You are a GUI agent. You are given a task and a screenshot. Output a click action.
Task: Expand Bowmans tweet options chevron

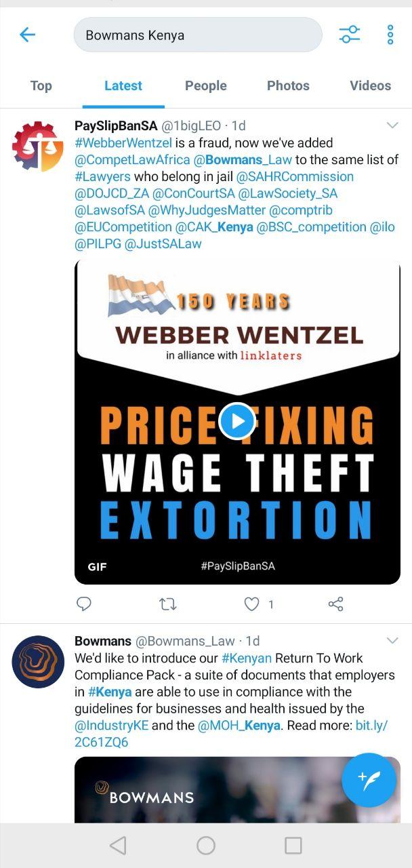392,641
